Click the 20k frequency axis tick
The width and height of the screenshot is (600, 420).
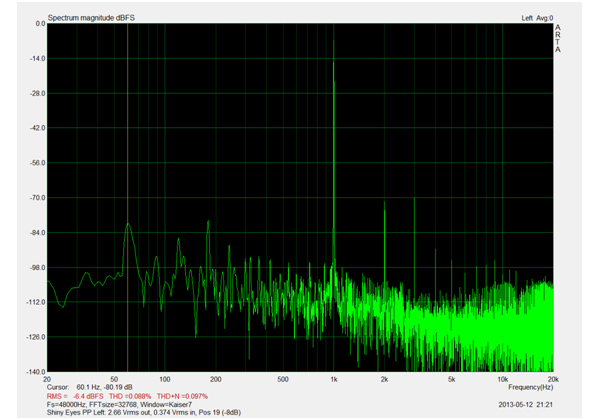coord(552,379)
